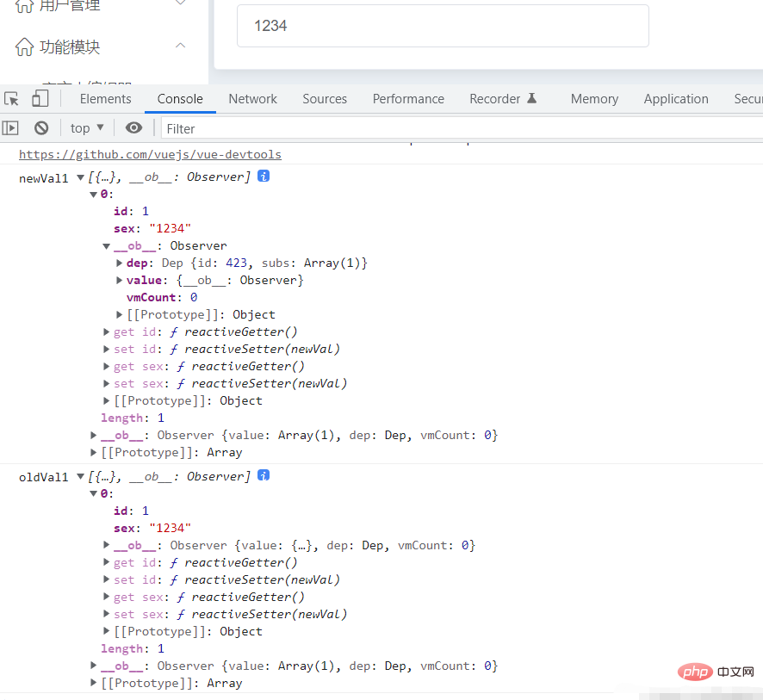
Task: Click info icon next to newVal1 array
Action: click(x=264, y=176)
